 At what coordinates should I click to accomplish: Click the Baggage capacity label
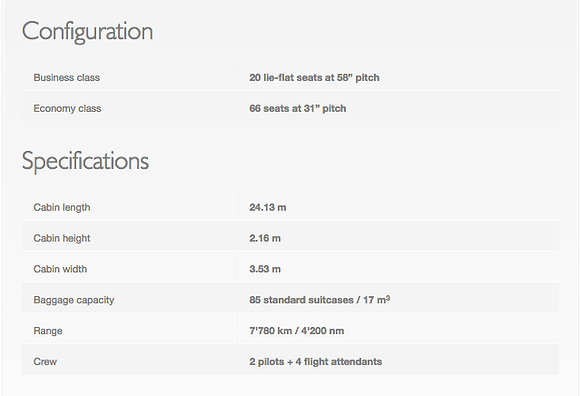point(74,300)
